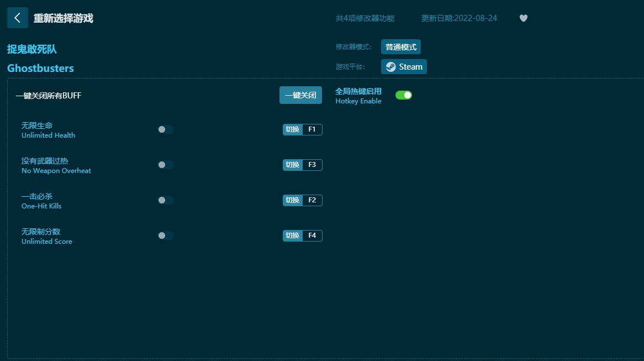Click 游戏平台 label
This screenshot has height=361, width=644.
(350, 66)
